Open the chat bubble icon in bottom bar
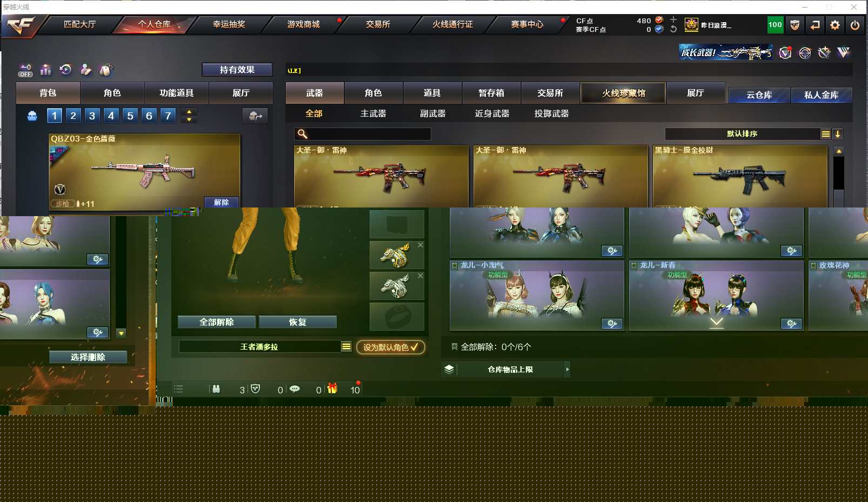Viewport: 868px width, 502px height. [x=295, y=389]
